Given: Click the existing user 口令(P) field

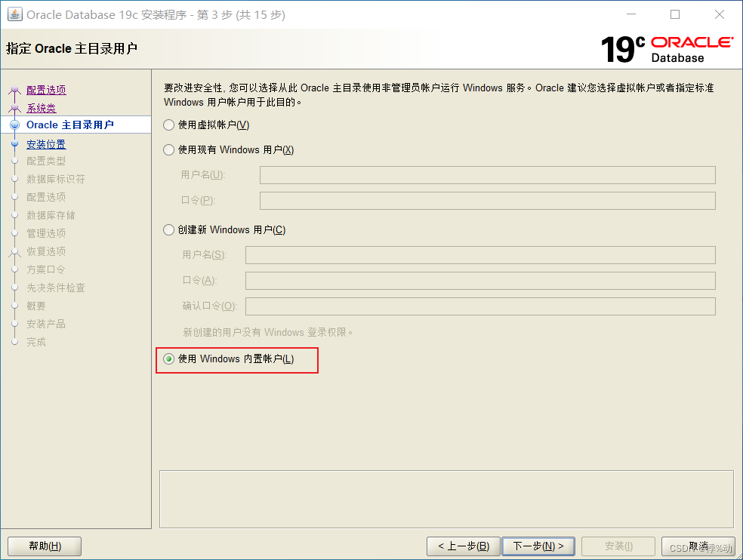Looking at the screenshot, I should (487, 201).
